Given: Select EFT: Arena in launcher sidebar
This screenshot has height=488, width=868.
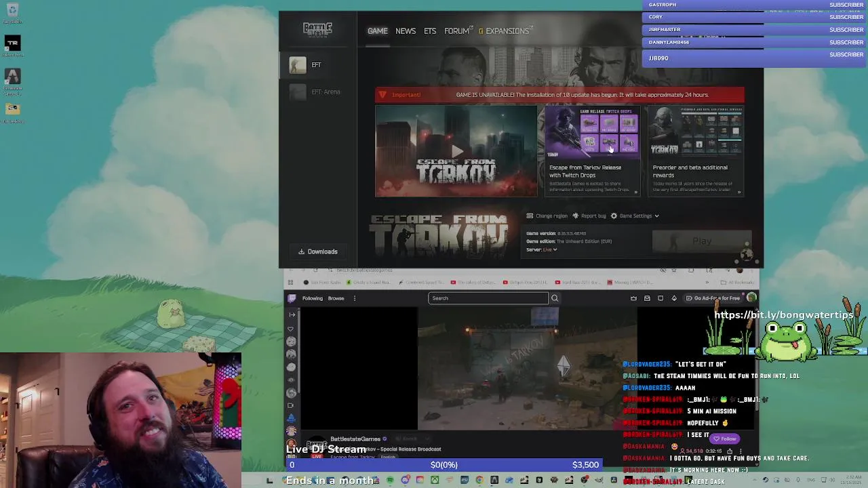Looking at the screenshot, I should pos(319,91).
